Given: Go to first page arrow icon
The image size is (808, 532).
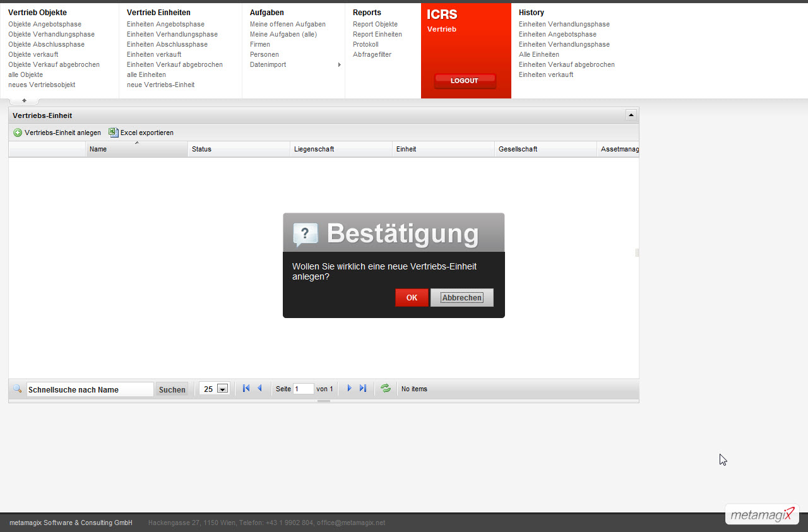Looking at the screenshot, I should (x=246, y=389).
